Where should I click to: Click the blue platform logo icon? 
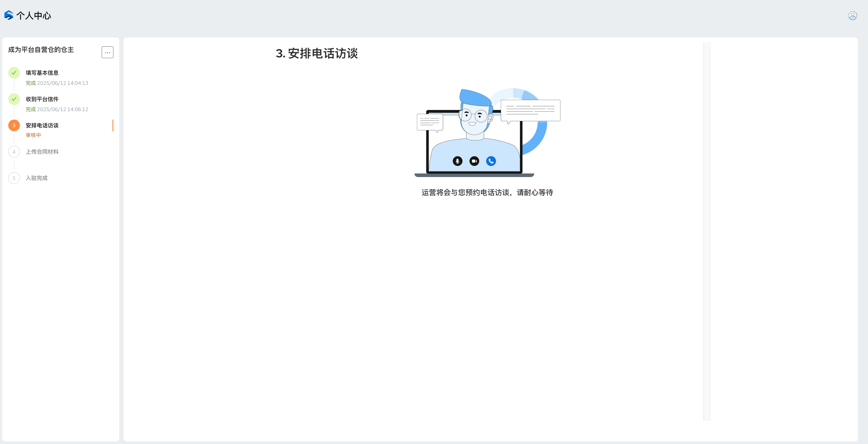(x=9, y=15)
